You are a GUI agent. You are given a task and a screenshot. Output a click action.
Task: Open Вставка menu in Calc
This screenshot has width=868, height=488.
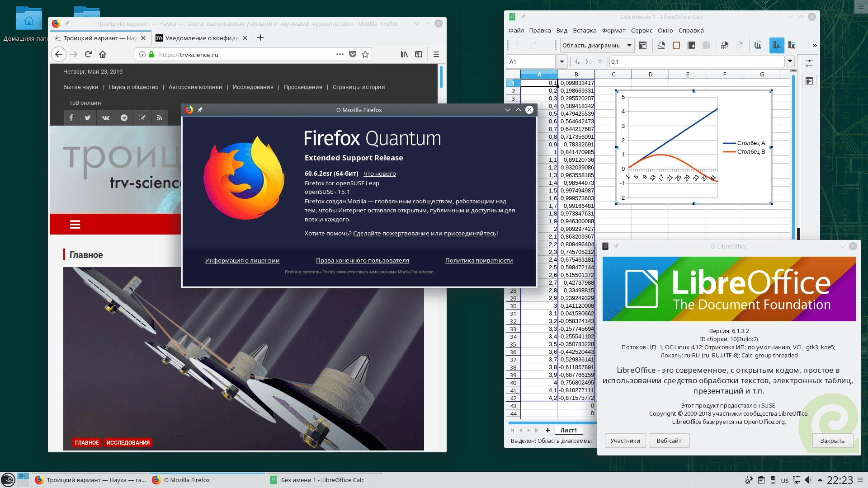pos(585,31)
